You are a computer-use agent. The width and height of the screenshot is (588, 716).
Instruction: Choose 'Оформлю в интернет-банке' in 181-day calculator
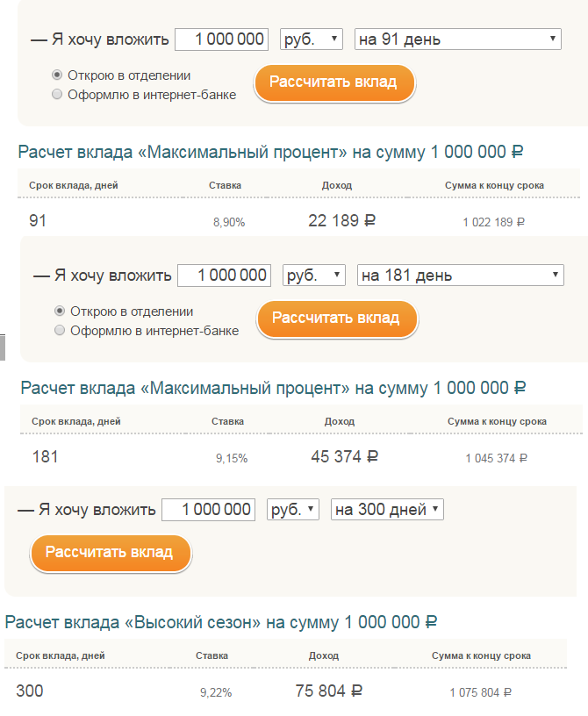[60, 331]
